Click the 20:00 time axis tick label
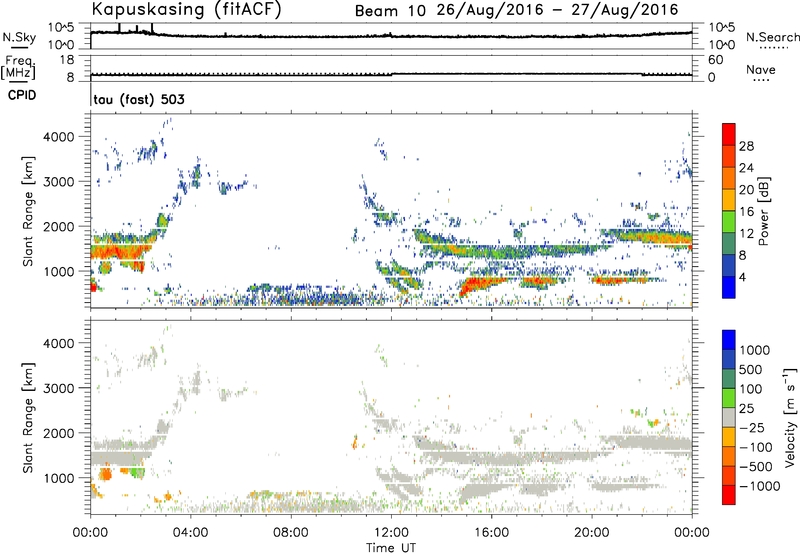Screen dimensions: 800x554 [x=592, y=533]
